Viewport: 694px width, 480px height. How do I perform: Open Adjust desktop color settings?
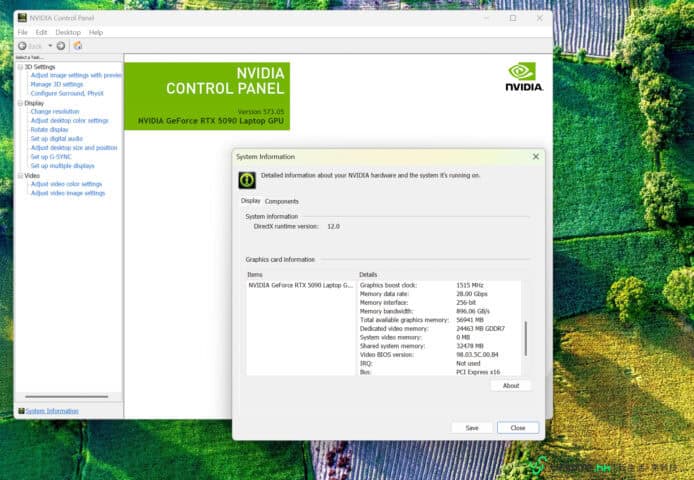[x=69, y=120]
